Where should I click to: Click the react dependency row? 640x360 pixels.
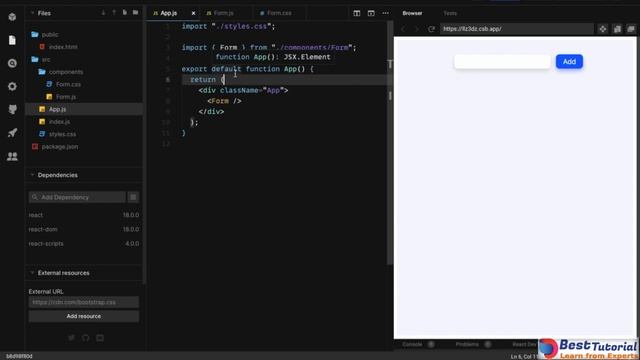click(84, 215)
